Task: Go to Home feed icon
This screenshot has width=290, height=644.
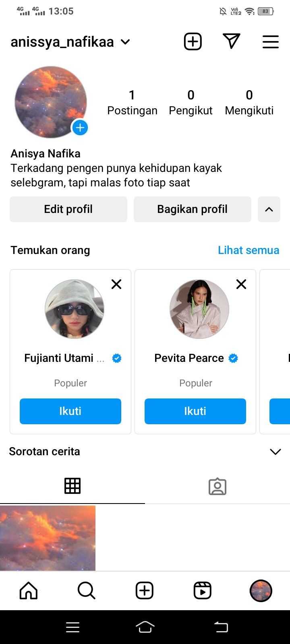Action: point(29,590)
